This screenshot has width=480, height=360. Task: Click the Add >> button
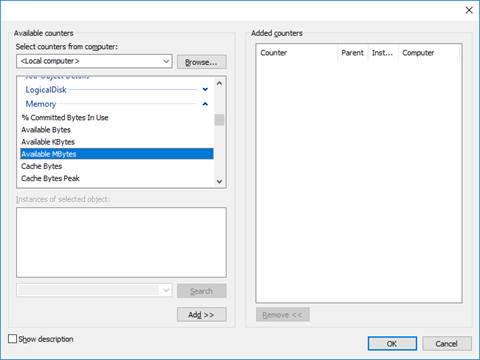coord(201,314)
